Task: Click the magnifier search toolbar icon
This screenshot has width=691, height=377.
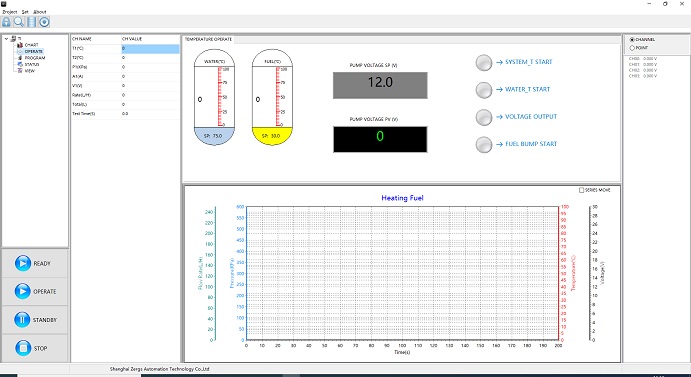Action: pos(19,22)
